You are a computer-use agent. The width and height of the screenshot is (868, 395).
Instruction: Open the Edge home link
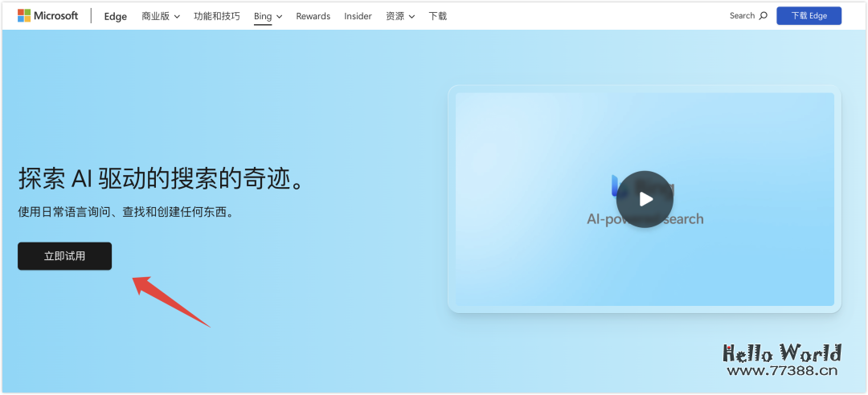tap(116, 16)
